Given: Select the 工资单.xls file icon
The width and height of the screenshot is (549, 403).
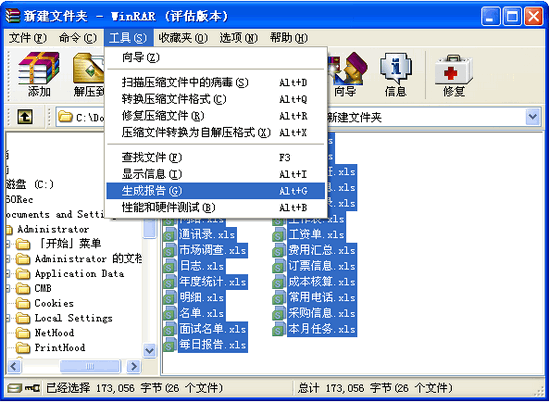Looking at the screenshot, I should [x=279, y=234].
